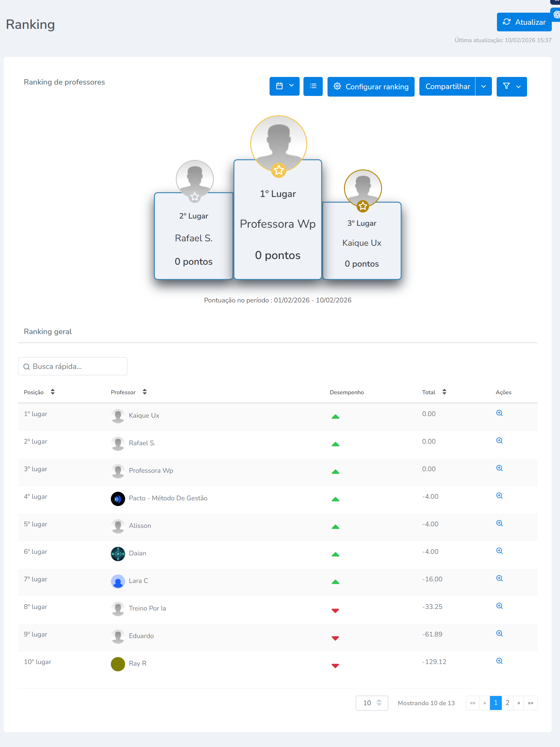Jump to last page with »» button
The width and height of the screenshot is (560, 747).
point(530,703)
